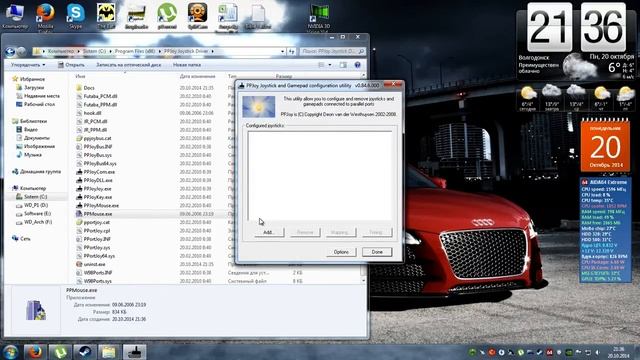Click the Explorer refresh button

[x=292, y=51]
